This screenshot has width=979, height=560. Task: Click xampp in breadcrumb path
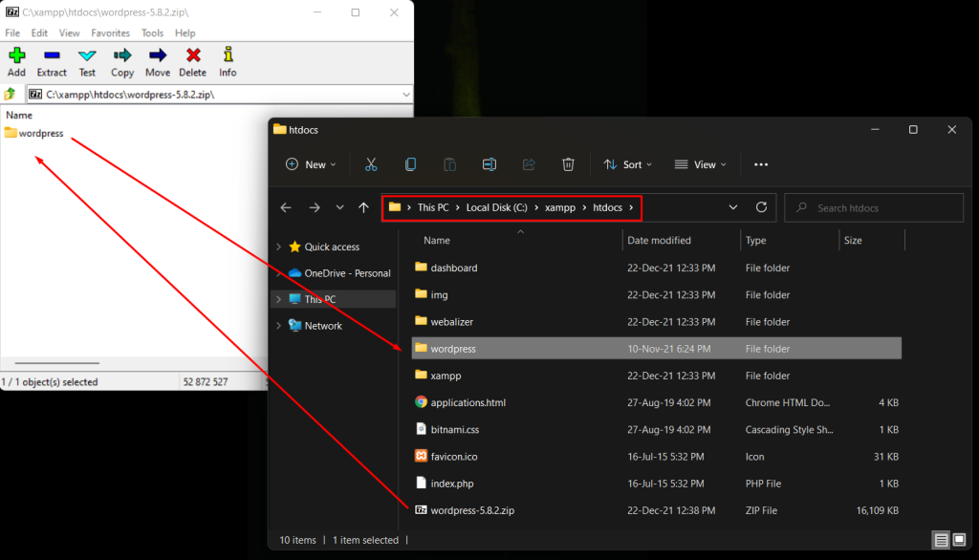click(x=560, y=207)
